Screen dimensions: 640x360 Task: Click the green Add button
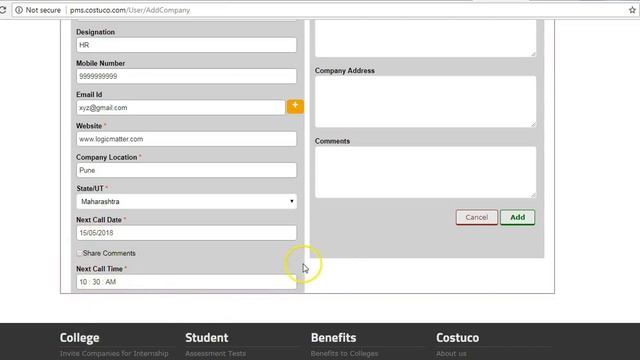(x=518, y=218)
